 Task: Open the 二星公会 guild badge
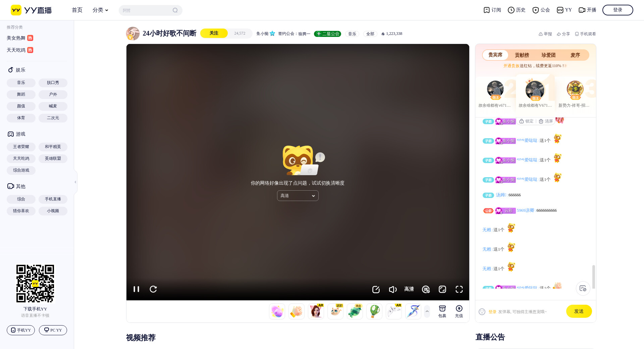(327, 34)
